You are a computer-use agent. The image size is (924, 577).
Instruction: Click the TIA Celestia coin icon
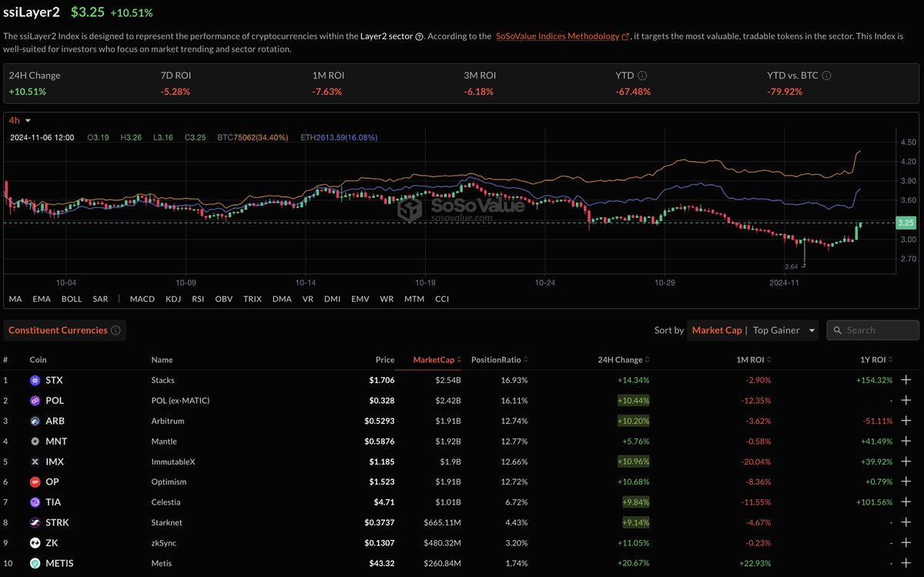tap(35, 502)
